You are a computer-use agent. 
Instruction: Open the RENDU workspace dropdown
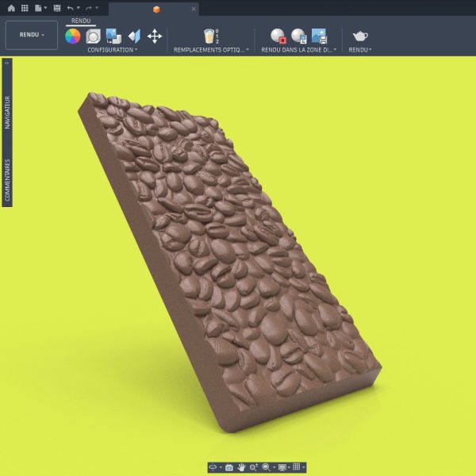coord(32,35)
